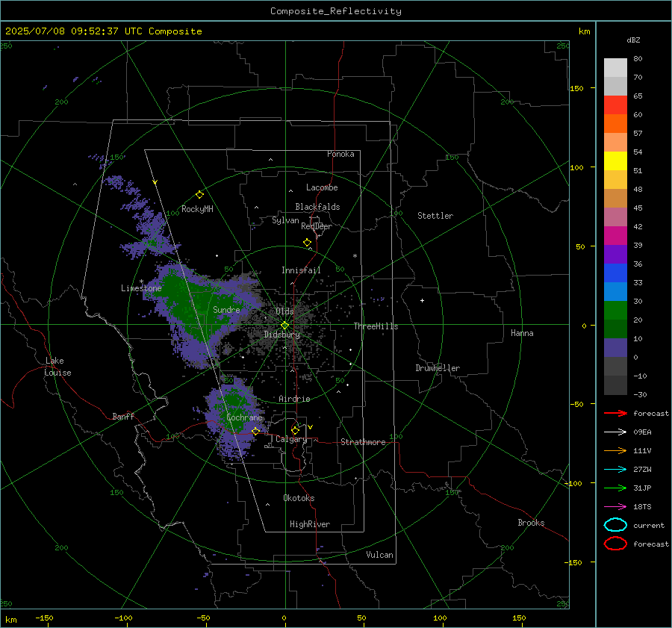Click the red forecast arrow in legend

(x=615, y=413)
